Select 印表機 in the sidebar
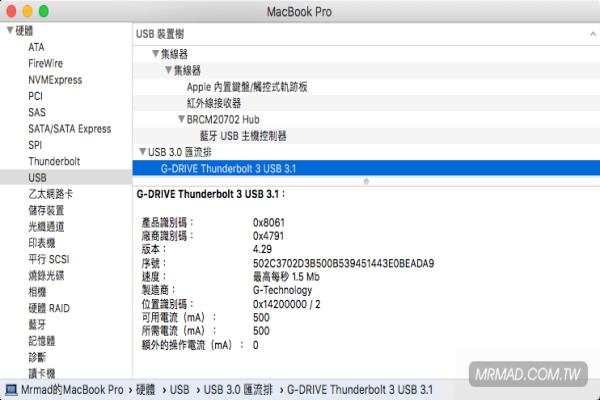The width and height of the screenshot is (600, 400). (42, 243)
